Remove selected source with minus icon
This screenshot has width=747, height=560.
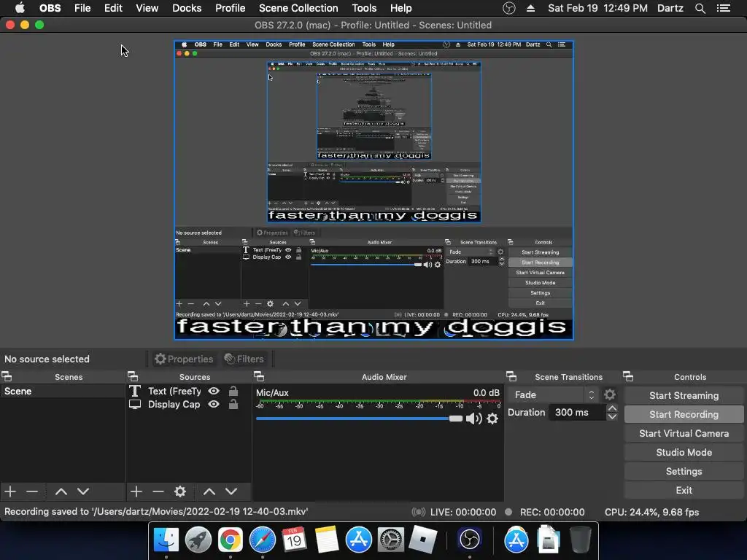click(158, 491)
